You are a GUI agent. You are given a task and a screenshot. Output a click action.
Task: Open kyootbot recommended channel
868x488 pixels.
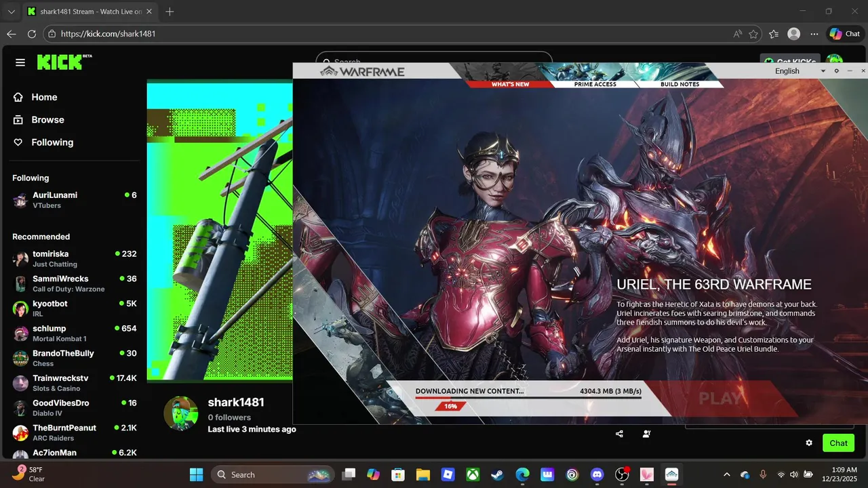pyautogui.click(x=75, y=308)
